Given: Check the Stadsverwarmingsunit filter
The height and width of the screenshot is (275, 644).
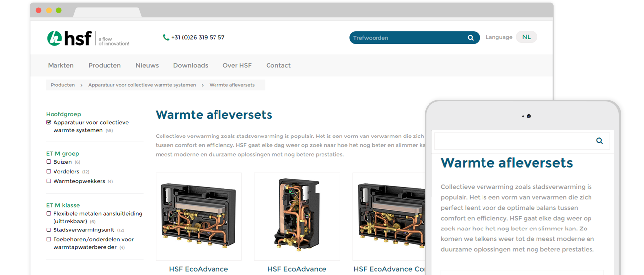Looking at the screenshot, I should (49, 230).
